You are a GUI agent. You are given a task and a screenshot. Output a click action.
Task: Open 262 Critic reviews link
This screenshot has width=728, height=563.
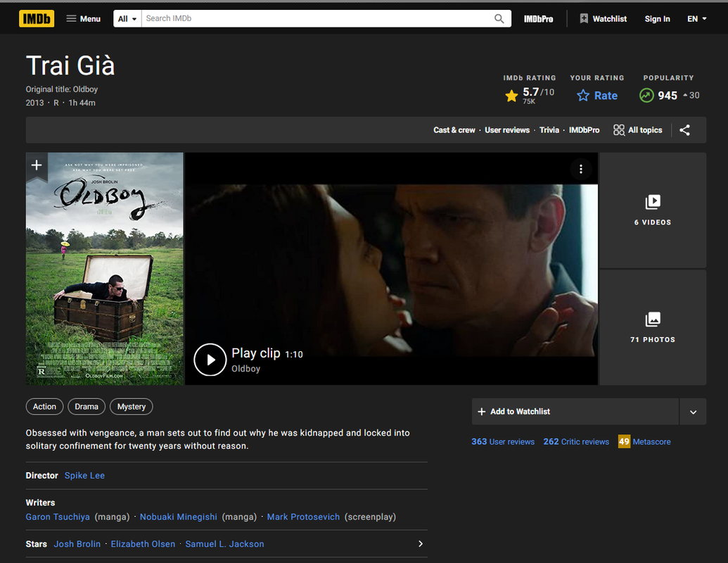576,442
